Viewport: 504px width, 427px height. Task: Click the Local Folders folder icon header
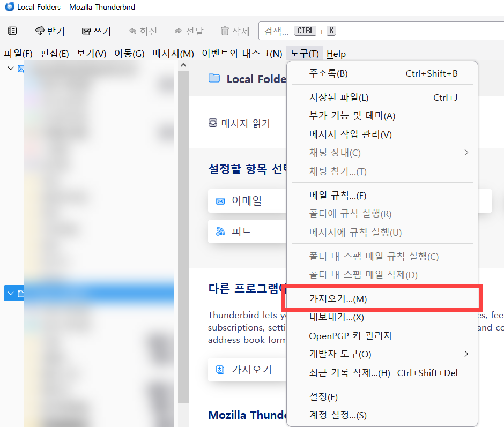pos(214,78)
